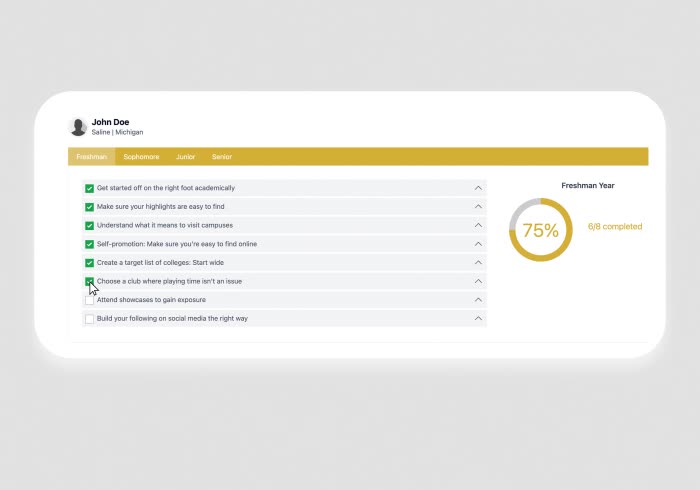This screenshot has height=490, width=700.
Task: Toggle chevron for 'Choose a club' row
Action: pos(478,281)
